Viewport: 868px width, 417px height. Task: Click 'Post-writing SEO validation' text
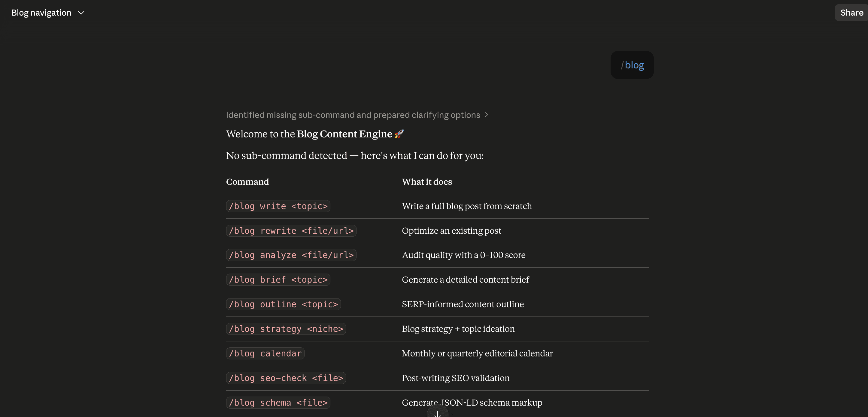[456, 378]
